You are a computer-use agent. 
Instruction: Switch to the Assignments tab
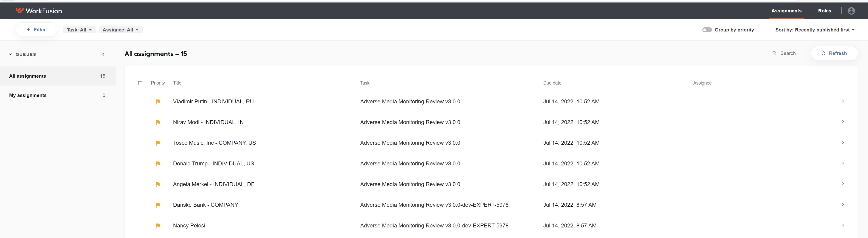(x=786, y=11)
